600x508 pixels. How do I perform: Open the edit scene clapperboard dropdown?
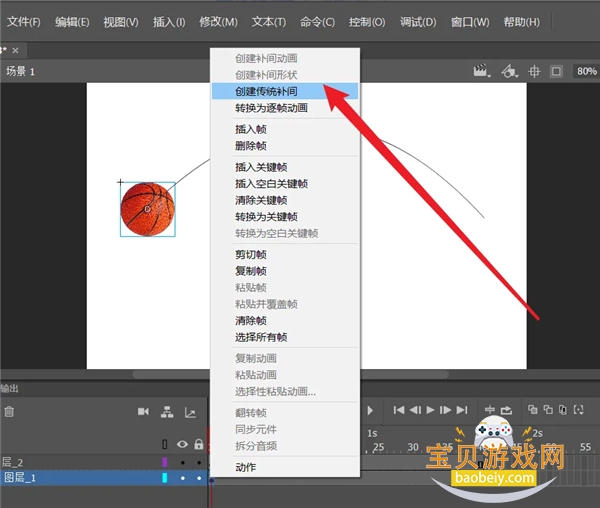pyautogui.click(x=482, y=71)
